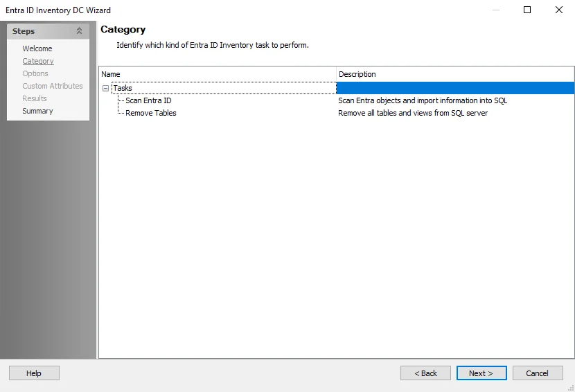Open the Custom Attributes step
This screenshot has width=575, height=392.
click(53, 86)
